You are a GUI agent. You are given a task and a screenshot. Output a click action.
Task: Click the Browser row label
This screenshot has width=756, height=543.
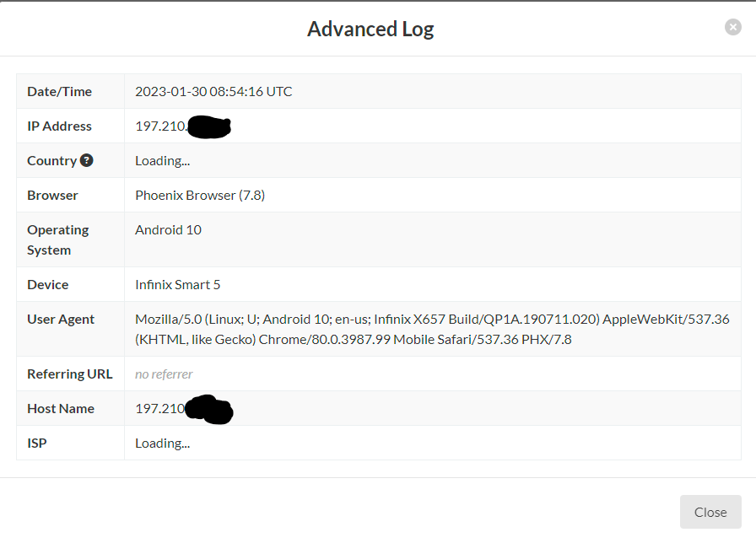click(x=52, y=195)
